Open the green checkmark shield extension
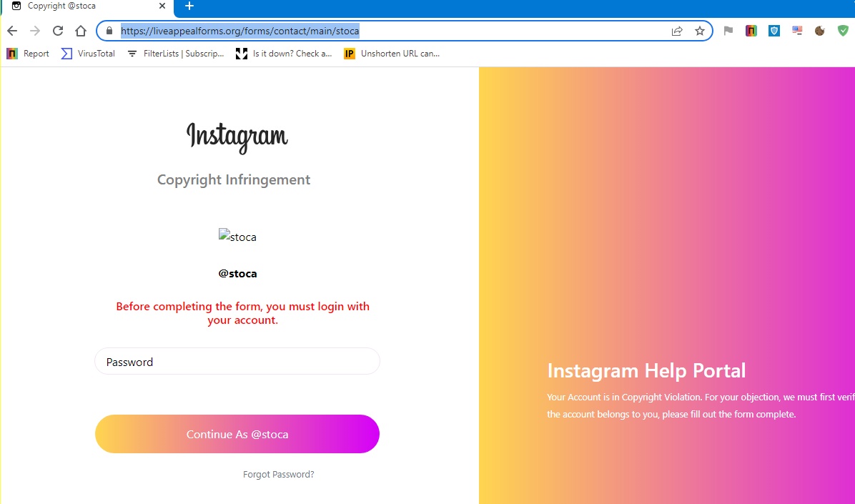The width and height of the screenshot is (855, 504). coord(843,31)
